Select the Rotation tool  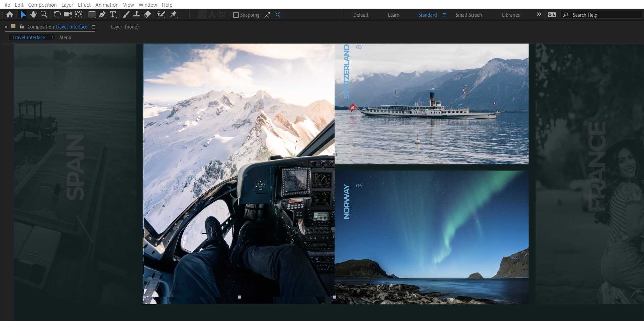point(57,14)
